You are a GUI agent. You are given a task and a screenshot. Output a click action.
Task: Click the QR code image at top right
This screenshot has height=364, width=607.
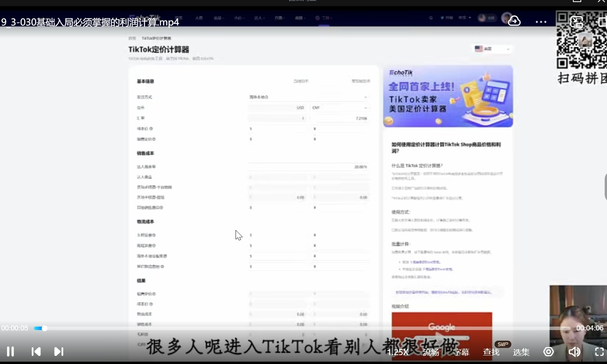[x=582, y=40]
